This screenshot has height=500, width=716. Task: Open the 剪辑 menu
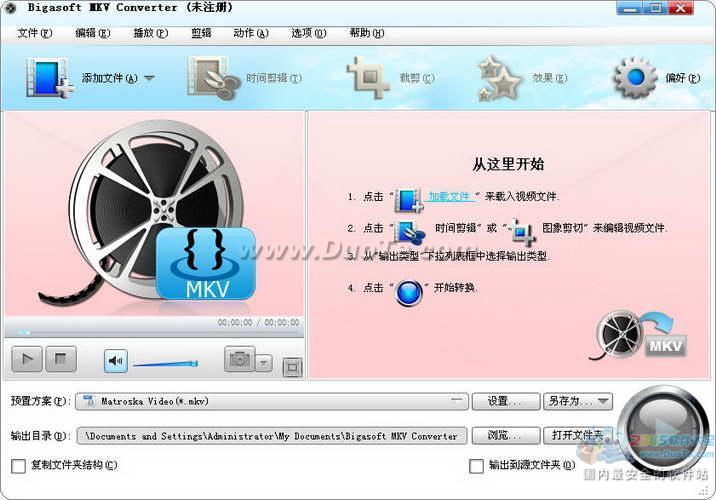pyautogui.click(x=201, y=33)
